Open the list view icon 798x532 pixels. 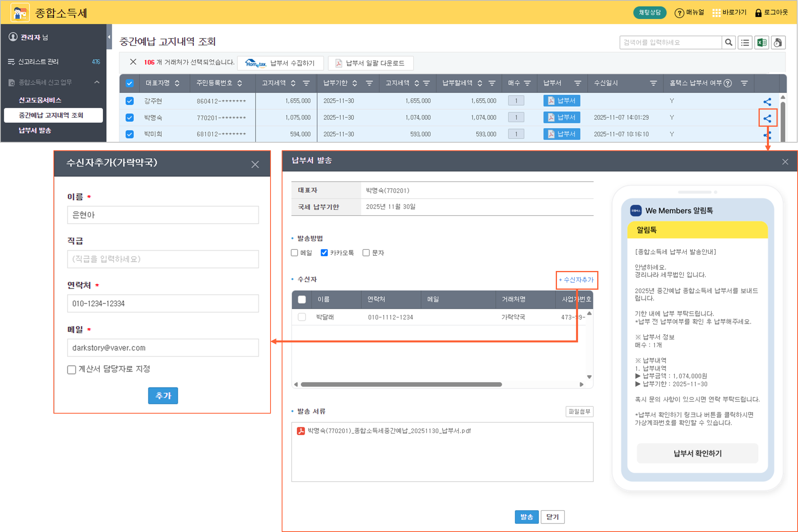click(745, 43)
